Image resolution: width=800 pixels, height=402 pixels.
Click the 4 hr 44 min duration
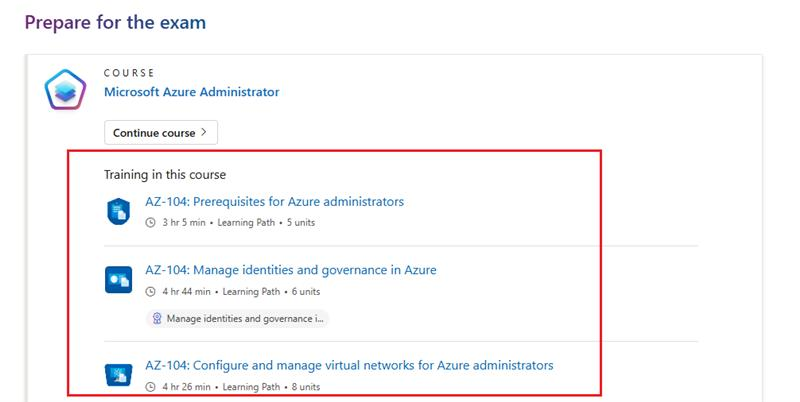click(x=186, y=292)
